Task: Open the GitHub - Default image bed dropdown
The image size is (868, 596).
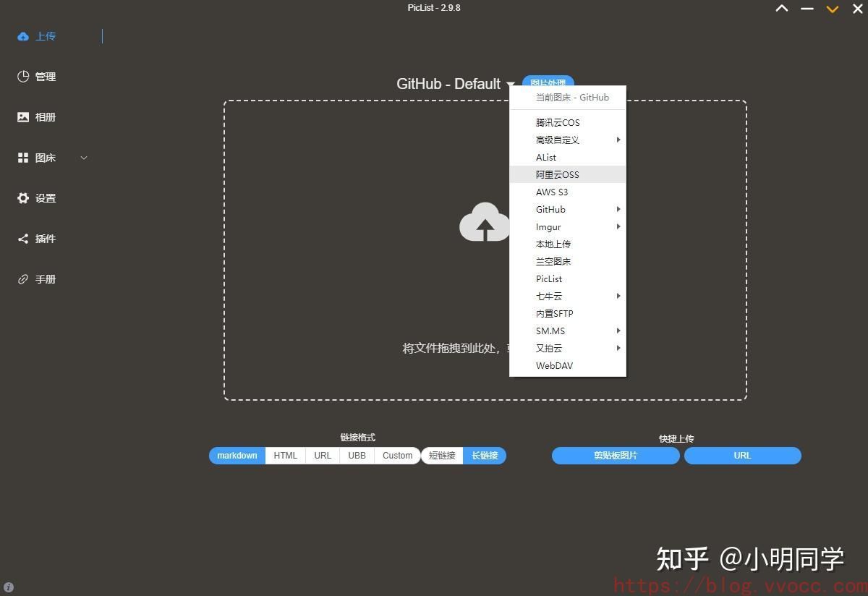Action: click(x=454, y=84)
